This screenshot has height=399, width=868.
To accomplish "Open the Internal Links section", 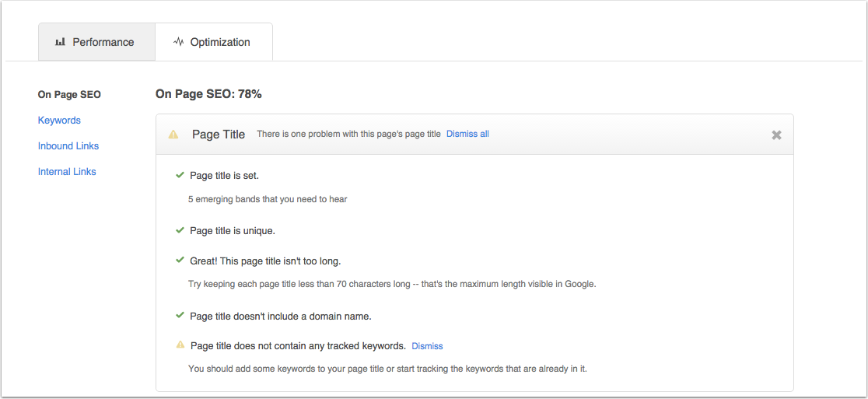I will (x=67, y=172).
